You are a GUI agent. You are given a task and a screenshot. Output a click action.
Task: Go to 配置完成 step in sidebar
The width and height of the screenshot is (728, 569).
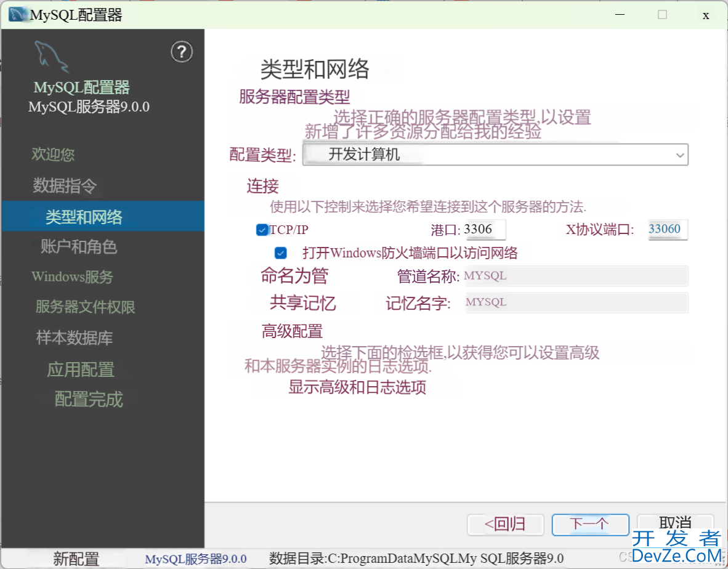tap(89, 399)
